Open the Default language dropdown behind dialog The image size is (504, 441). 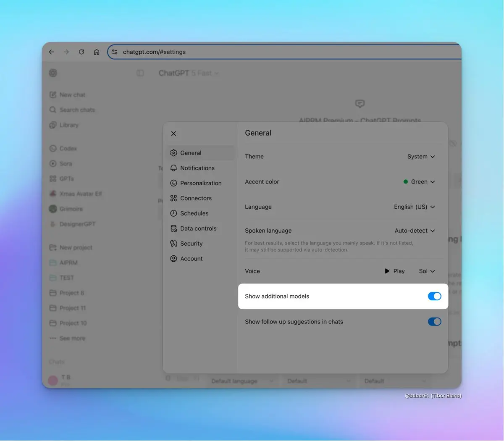click(x=242, y=381)
